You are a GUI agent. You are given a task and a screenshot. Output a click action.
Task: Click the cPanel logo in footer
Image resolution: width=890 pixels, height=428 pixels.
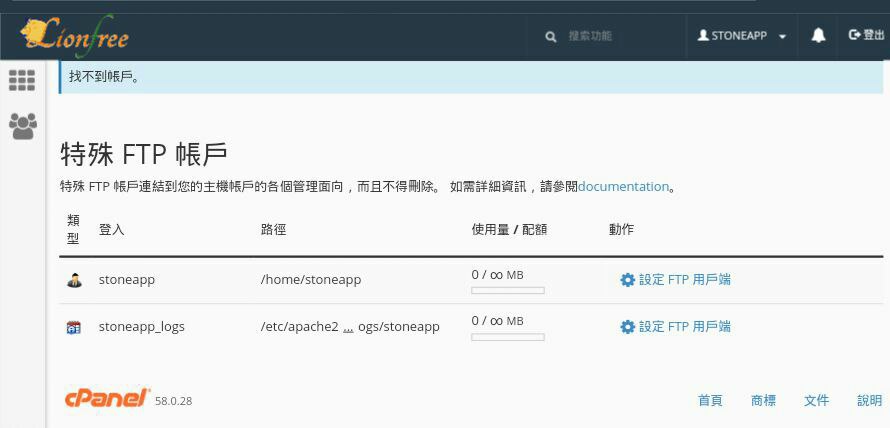pos(107,398)
